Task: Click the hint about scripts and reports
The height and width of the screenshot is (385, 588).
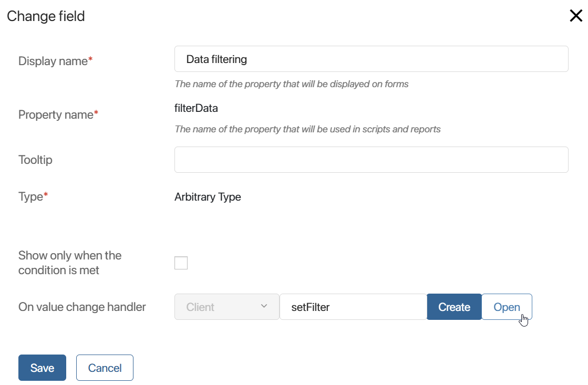Action: [x=307, y=129]
